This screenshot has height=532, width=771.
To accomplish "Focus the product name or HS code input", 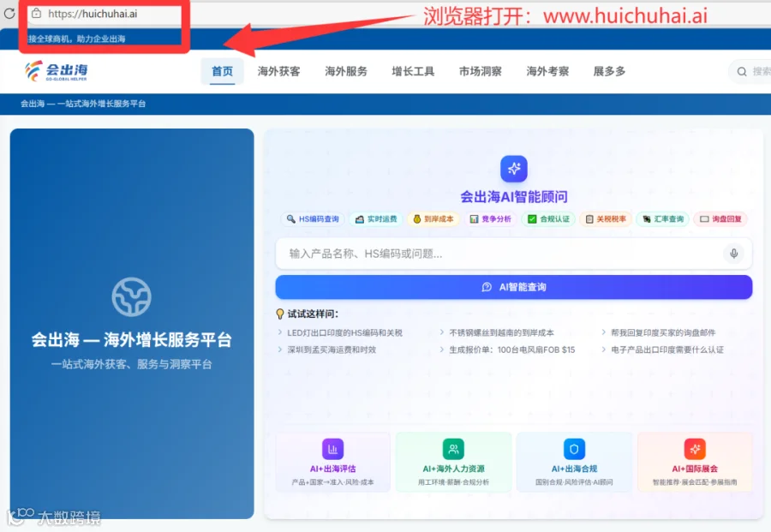I will 514,254.
